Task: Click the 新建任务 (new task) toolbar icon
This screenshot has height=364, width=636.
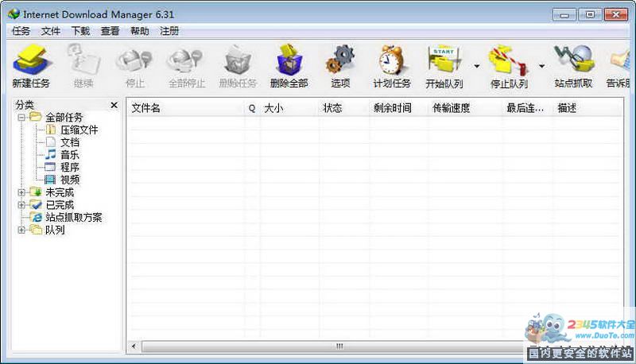Action: [31, 60]
